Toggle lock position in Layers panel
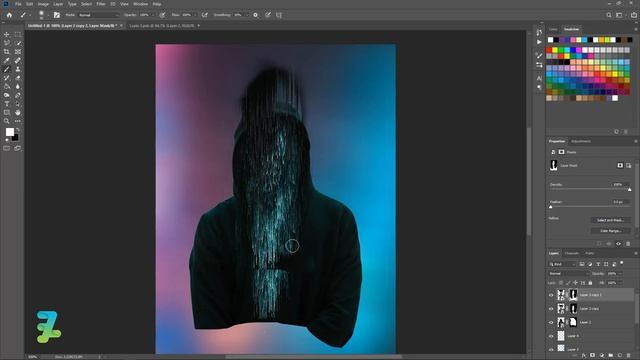This screenshot has height=360, width=640. pyautogui.click(x=576, y=283)
